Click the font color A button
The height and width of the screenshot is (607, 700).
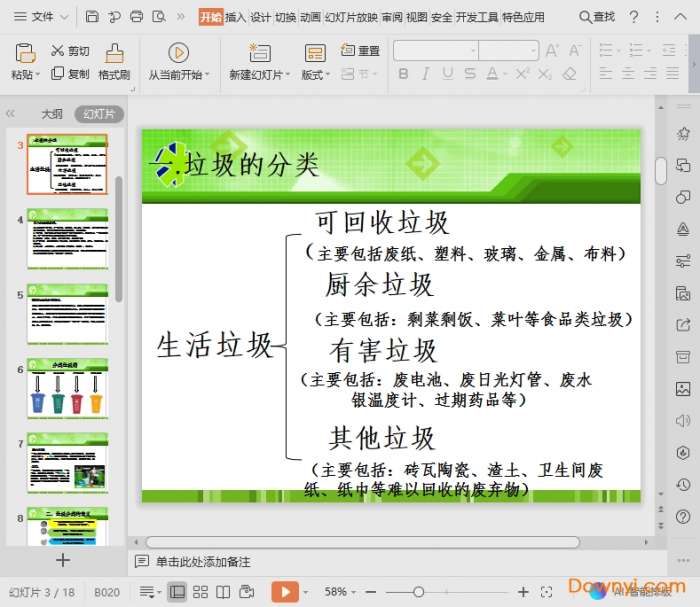[492, 74]
